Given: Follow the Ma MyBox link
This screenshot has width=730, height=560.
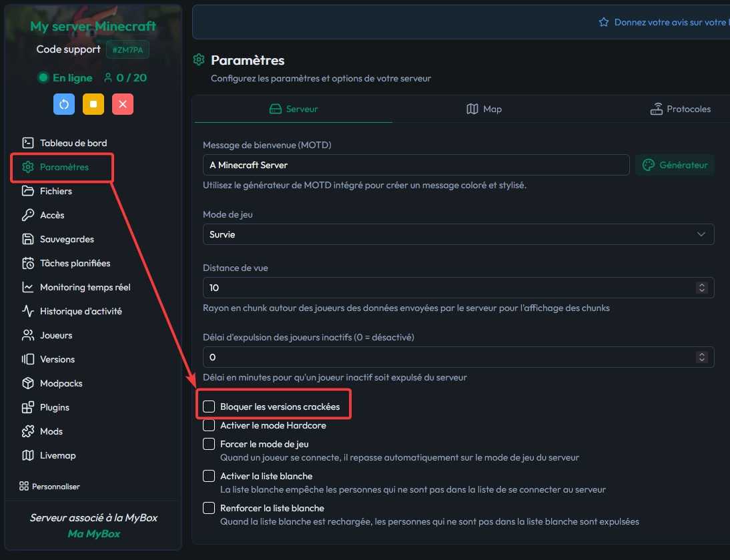Looking at the screenshot, I should 93,533.
